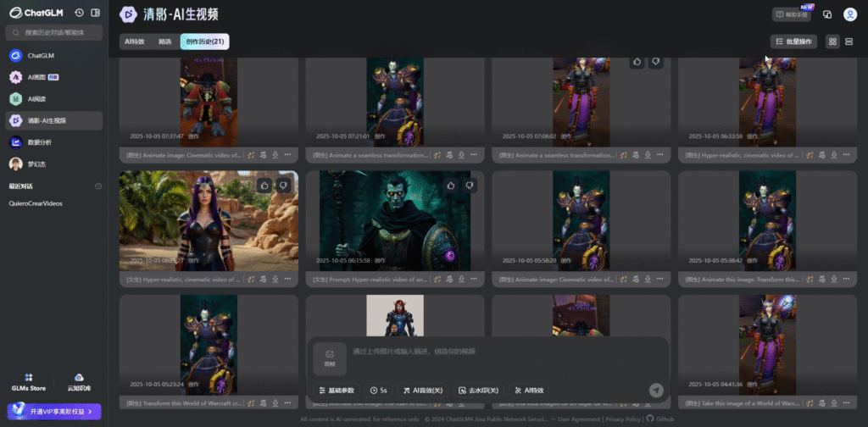This screenshot has height=427, width=868.
Task: Expand 基础参数 basic parameters panel
Action: click(336, 391)
